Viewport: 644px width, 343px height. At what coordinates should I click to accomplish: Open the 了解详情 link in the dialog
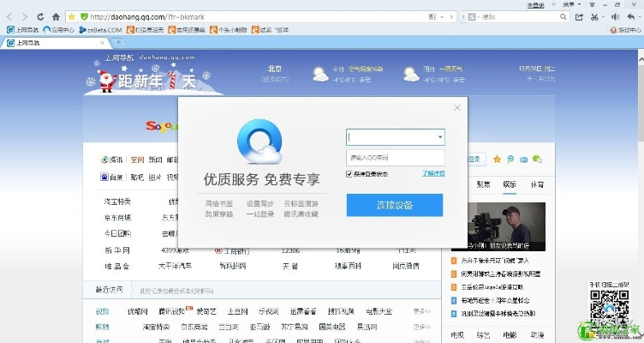[x=433, y=174]
